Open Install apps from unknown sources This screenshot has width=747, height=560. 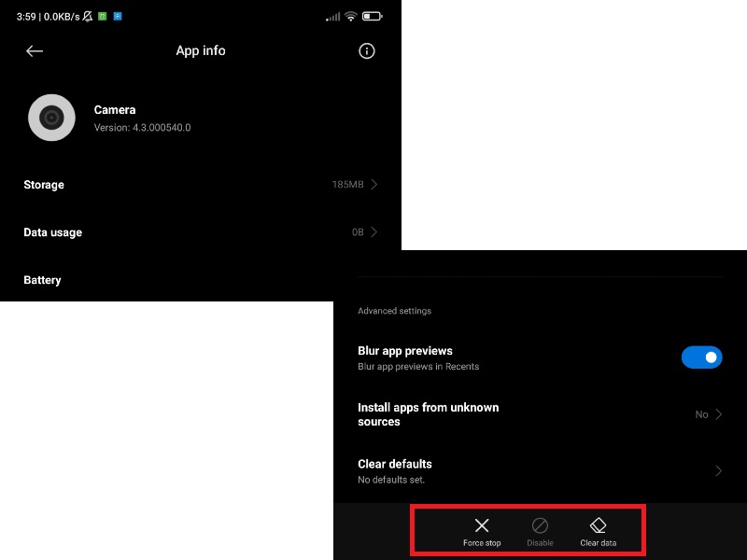pos(541,414)
